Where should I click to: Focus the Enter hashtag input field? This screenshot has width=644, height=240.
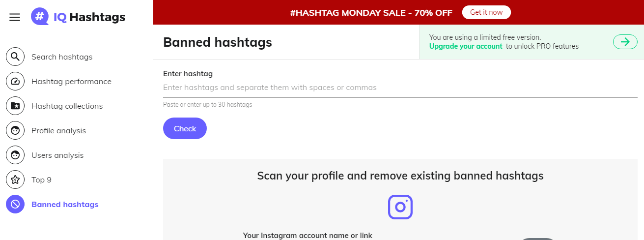(x=400, y=88)
